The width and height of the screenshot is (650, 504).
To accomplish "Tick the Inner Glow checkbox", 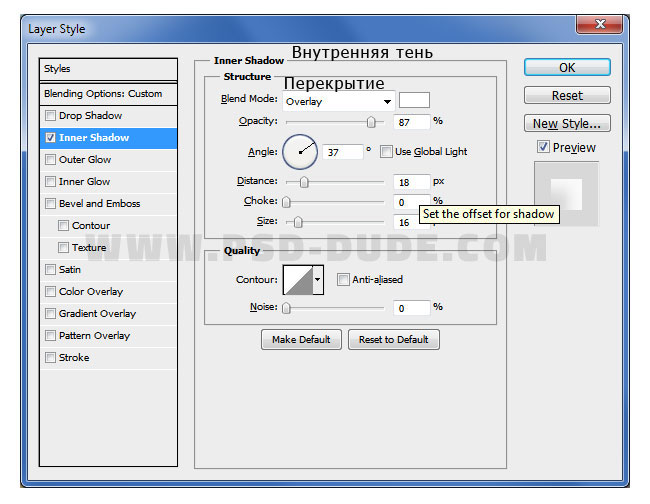I will tap(50, 181).
